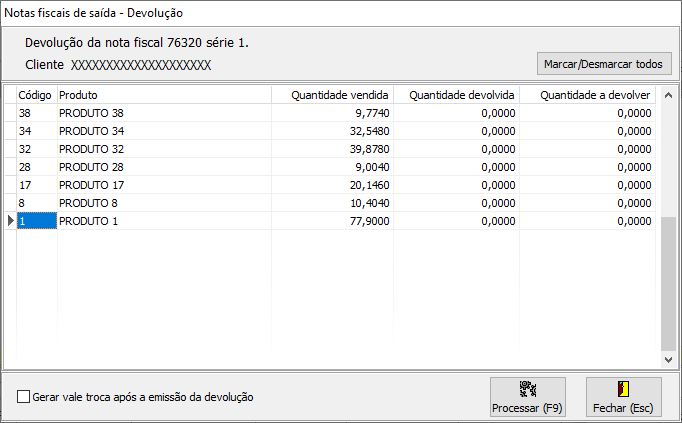Click sold quantity 9,0040
682x423 pixels.
[332, 167]
